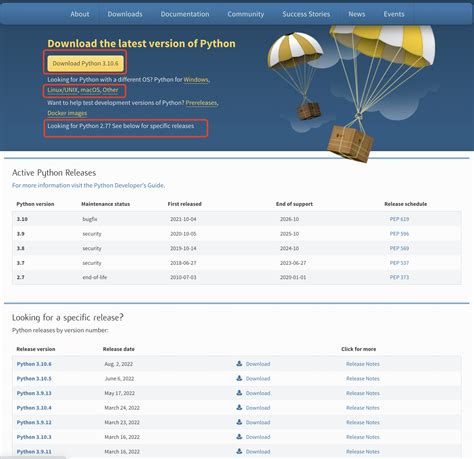Open the Prereleases link
This screenshot has height=459, width=474.
click(x=201, y=103)
